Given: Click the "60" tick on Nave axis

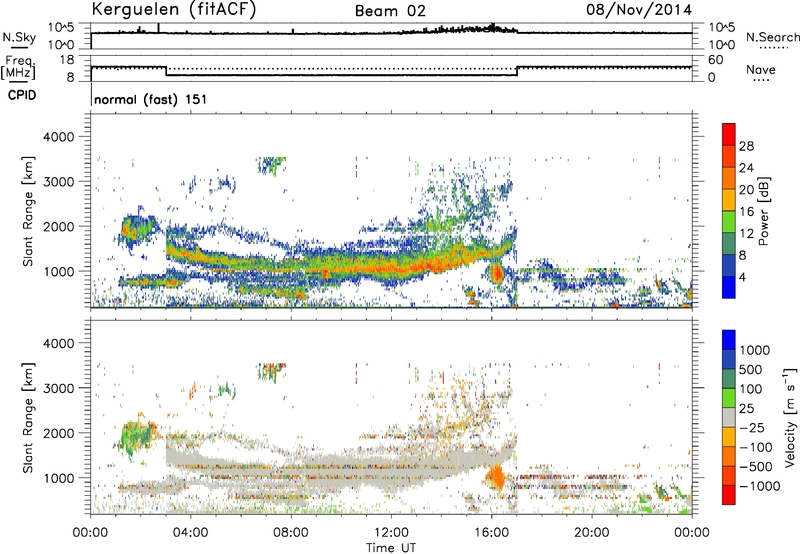Looking at the screenshot, I should click(x=716, y=60).
